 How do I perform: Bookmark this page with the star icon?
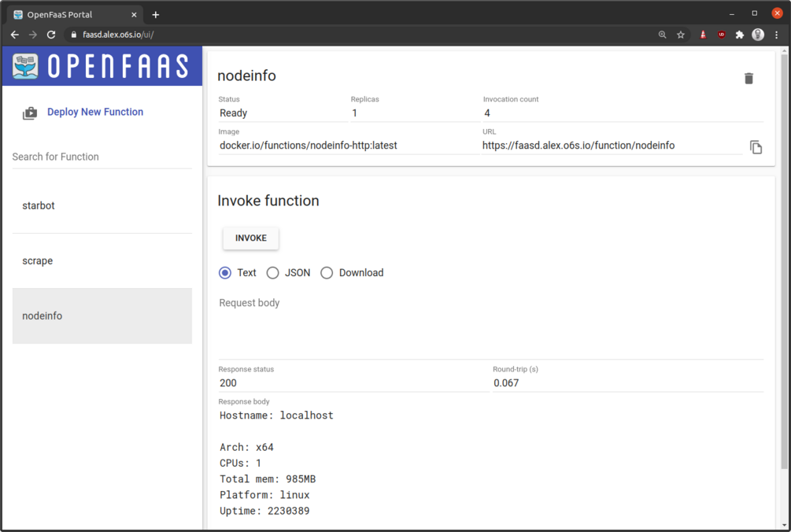tap(681, 35)
